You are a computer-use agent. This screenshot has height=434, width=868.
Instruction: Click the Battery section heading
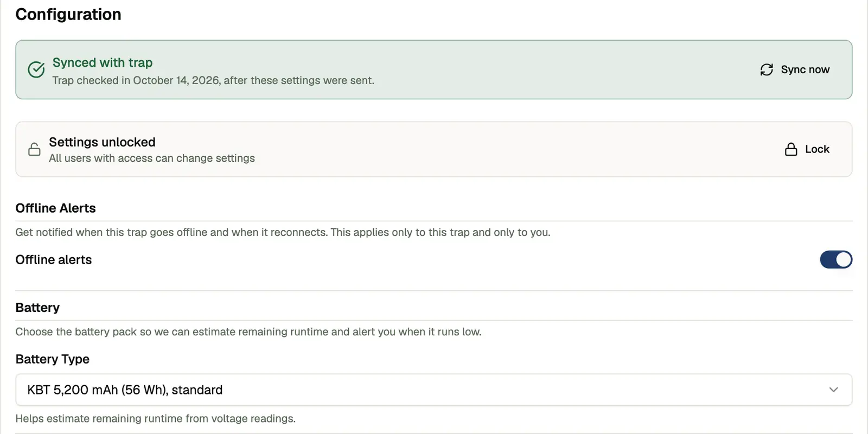tap(37, 308)
